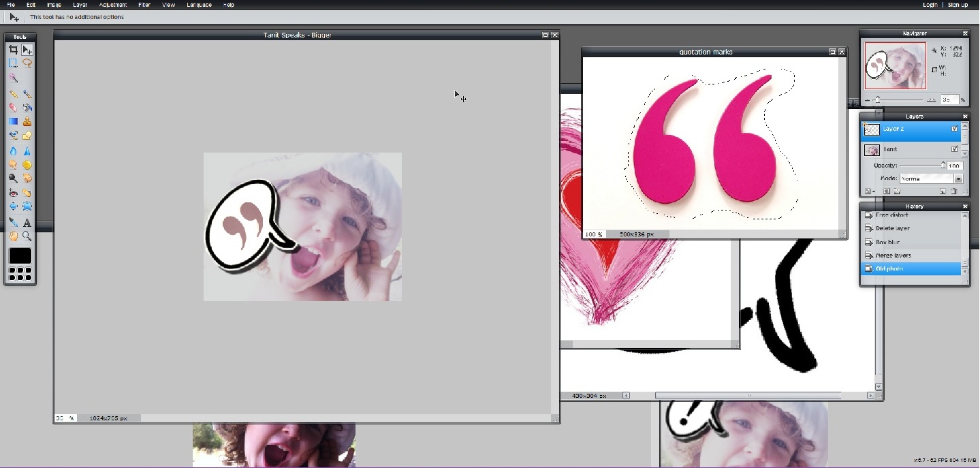Image resolution: width=980 pixels, height=468 pixels.
Task: Toggle visibility checkbox for Tanit layer
Action: (954, 149)
